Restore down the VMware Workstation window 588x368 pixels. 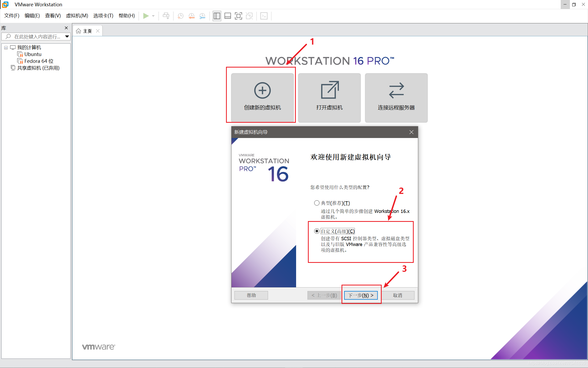574,4
